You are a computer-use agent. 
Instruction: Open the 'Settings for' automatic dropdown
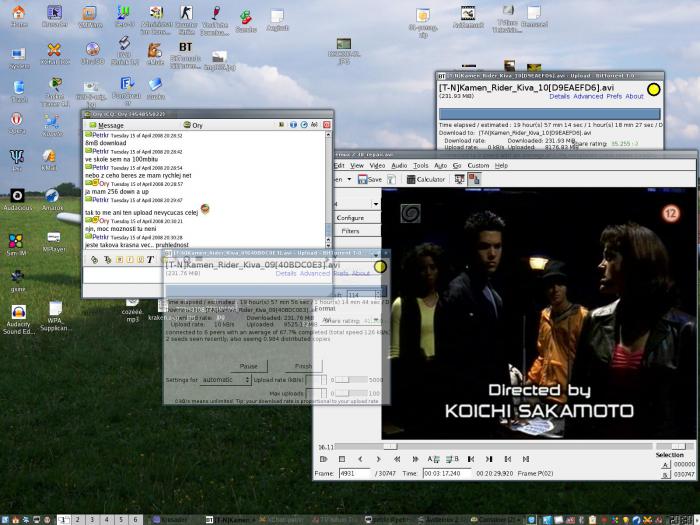[x=225, y=380]
